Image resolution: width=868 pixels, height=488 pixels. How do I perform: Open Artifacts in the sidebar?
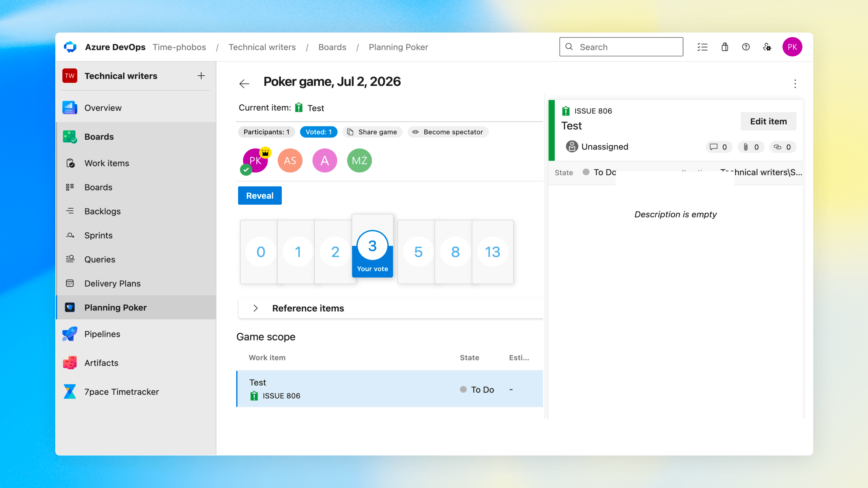pyautogui.click(x=136, y=363)
